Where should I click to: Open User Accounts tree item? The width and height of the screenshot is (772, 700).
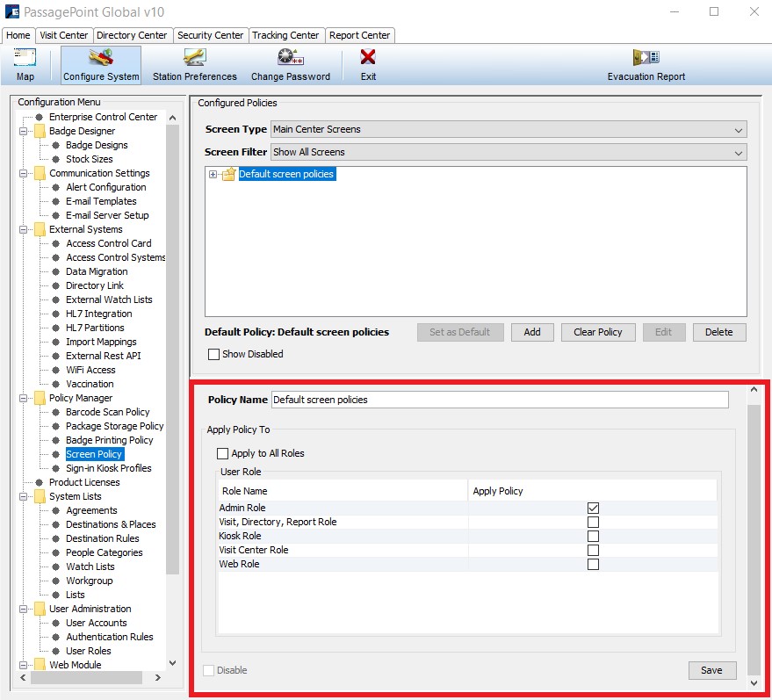click(x=97, y=623)
